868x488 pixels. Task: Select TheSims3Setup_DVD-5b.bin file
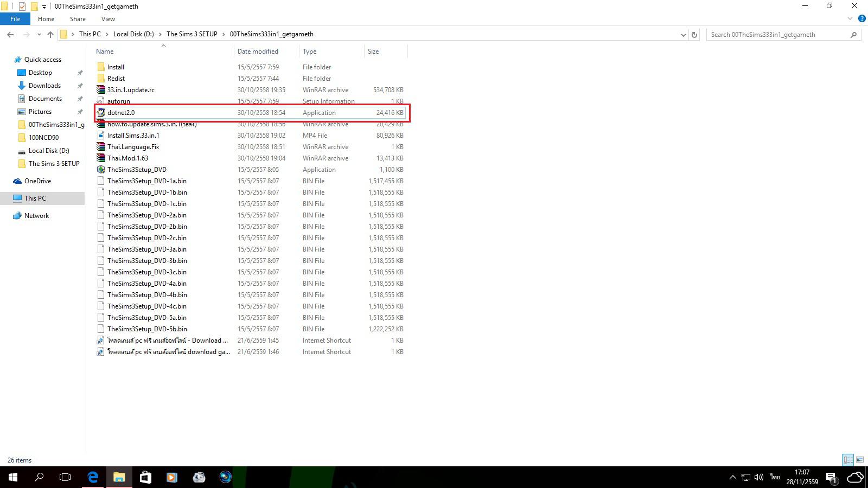pos(147,329)
